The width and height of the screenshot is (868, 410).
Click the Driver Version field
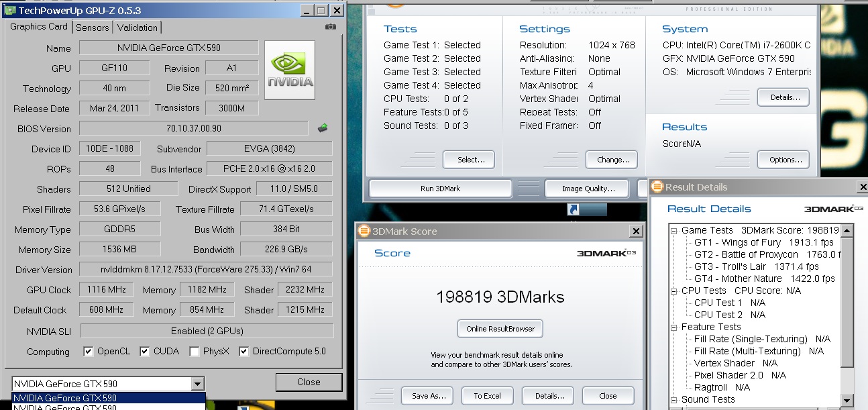(206, 269)
